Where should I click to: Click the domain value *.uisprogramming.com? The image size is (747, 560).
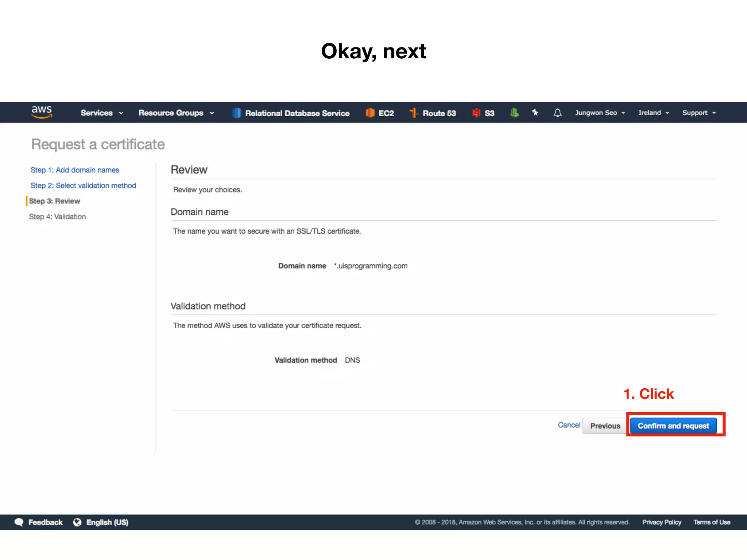[371, 266]
